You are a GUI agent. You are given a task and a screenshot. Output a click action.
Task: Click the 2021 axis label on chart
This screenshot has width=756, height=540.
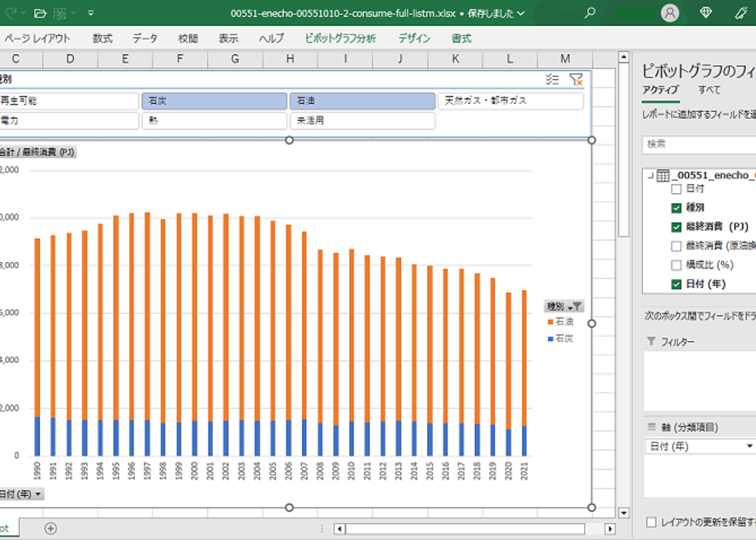coord(524,471)
